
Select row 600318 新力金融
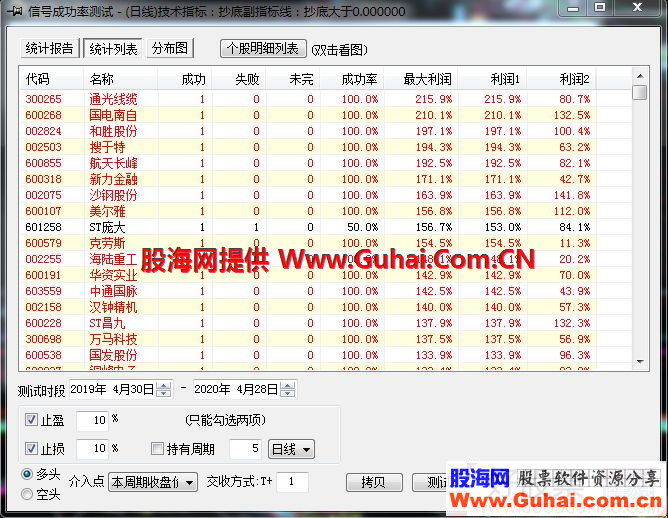pos(326,179)
